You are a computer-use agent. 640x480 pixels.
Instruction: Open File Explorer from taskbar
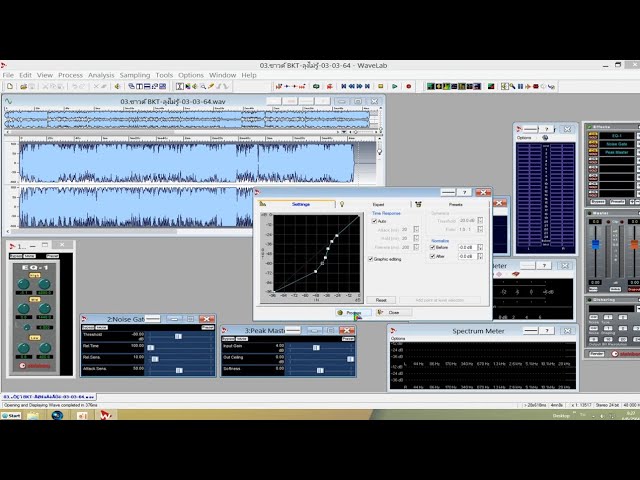click(33, 415)
